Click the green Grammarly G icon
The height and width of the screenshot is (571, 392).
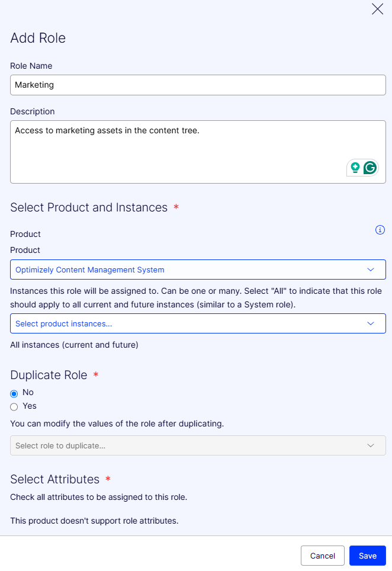370,168
